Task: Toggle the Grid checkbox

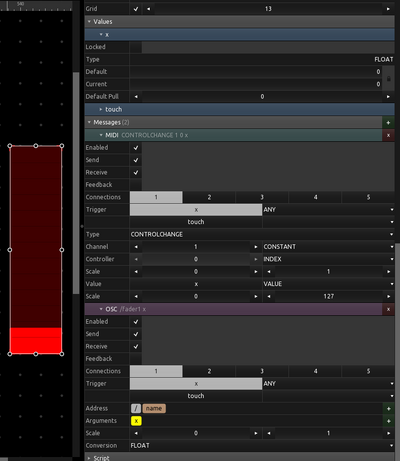Action: 136,9
